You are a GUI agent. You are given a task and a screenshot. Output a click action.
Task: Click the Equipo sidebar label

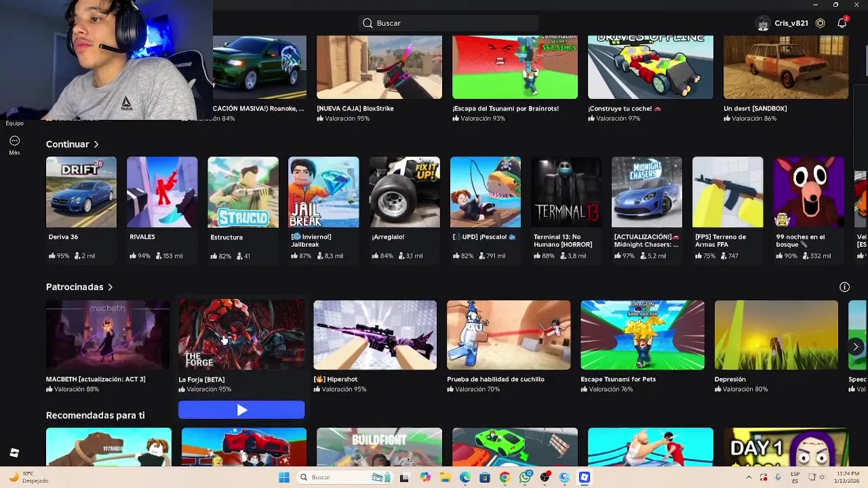[14, 123]
